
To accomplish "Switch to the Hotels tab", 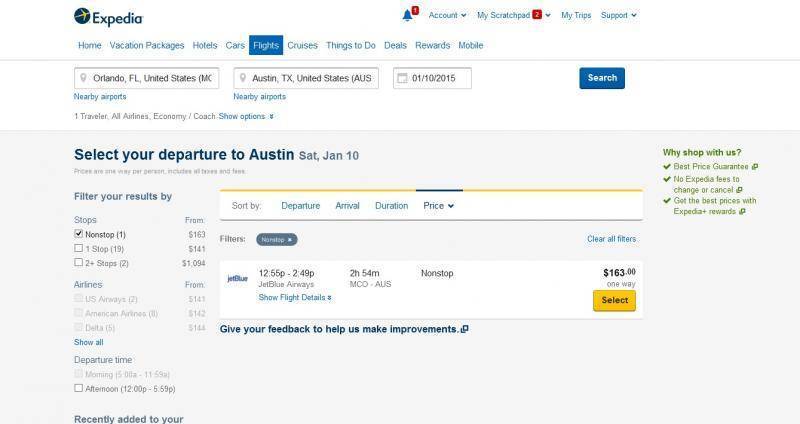I will coord(205,45).
